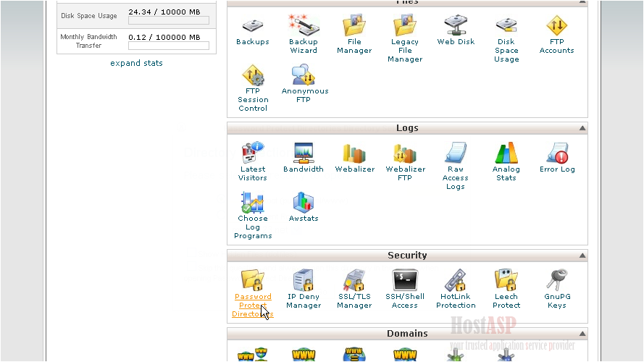
Task: Open HotLink Protection
Action: click(456, 281)
